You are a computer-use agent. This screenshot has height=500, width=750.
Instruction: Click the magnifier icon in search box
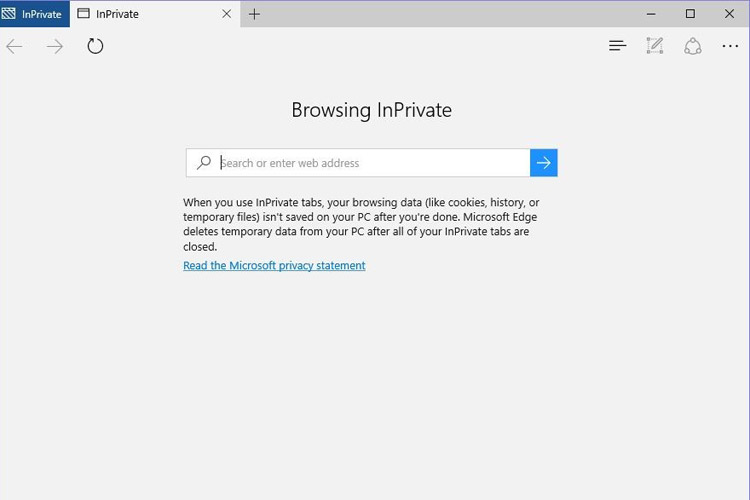(204, 162)
